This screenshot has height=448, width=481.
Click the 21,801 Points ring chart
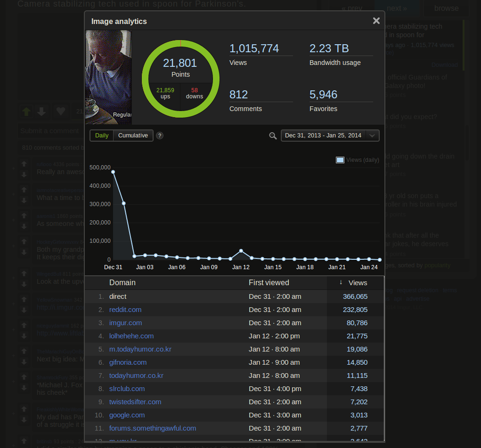(180, 79)
